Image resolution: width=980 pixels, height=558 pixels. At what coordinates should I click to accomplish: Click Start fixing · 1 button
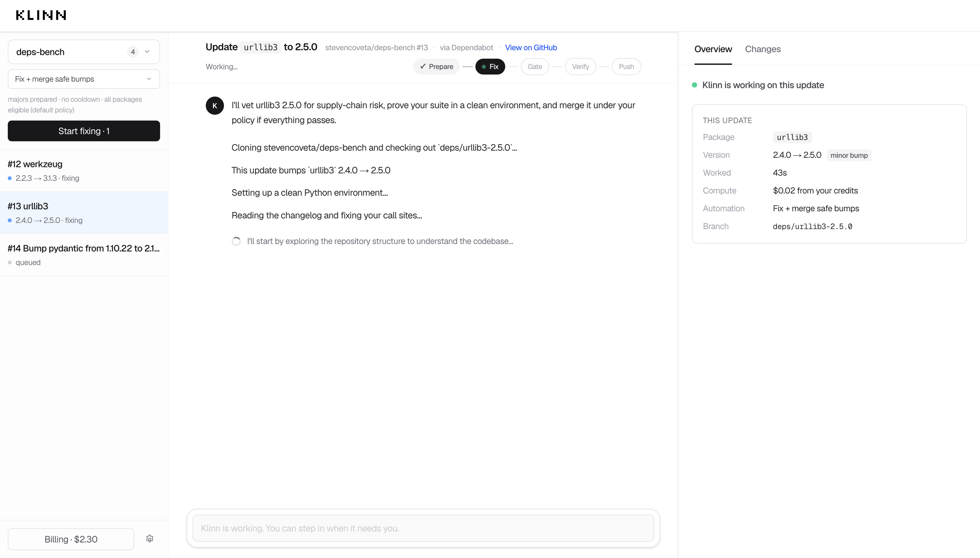click(x=84, y=131)
